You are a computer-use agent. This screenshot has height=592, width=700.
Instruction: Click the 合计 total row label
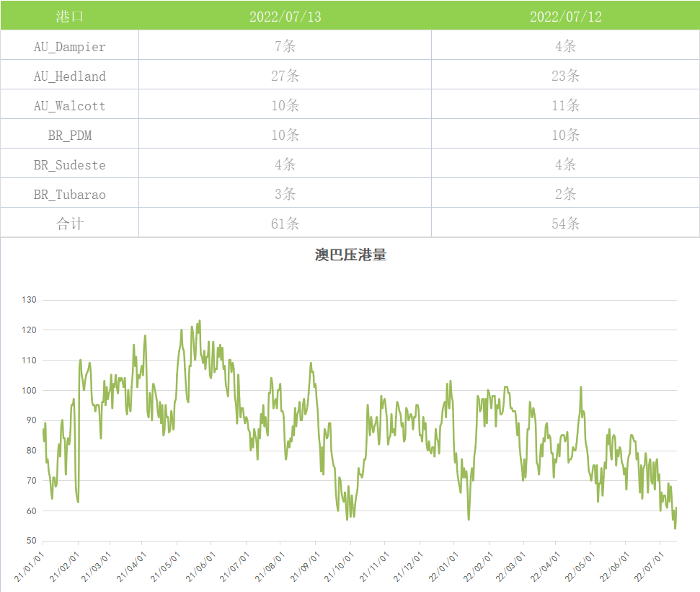point(69,224)
